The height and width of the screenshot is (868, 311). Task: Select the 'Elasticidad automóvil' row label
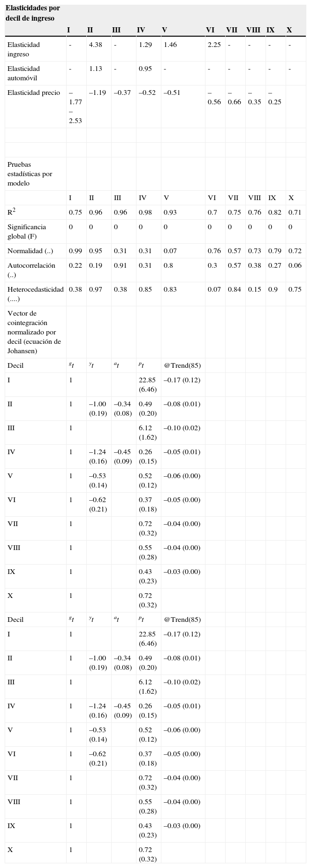pyautogui.click(x=23, y=73)
